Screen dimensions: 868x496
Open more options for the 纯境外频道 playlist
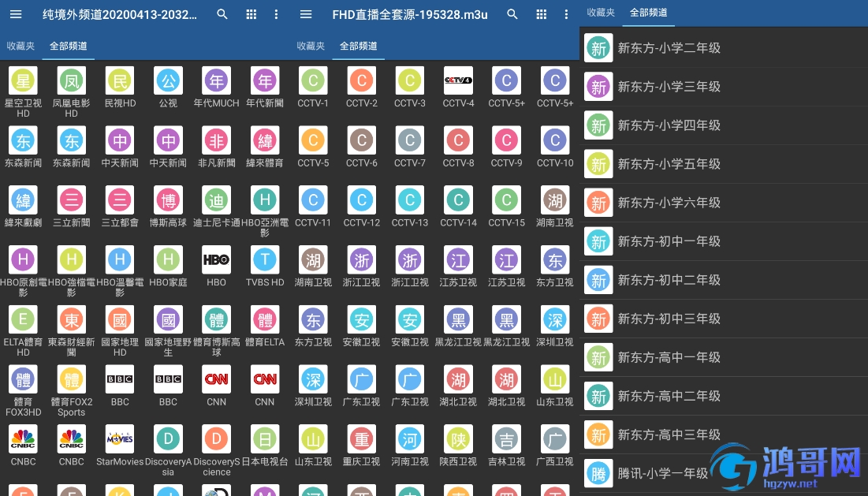click(x=276, y=14)
